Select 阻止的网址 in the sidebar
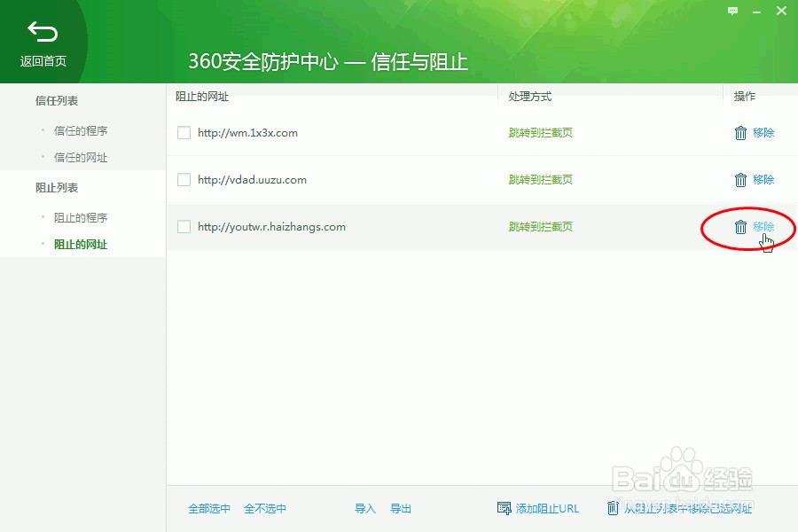The image size is (798, 532). (x=81, y=245)
